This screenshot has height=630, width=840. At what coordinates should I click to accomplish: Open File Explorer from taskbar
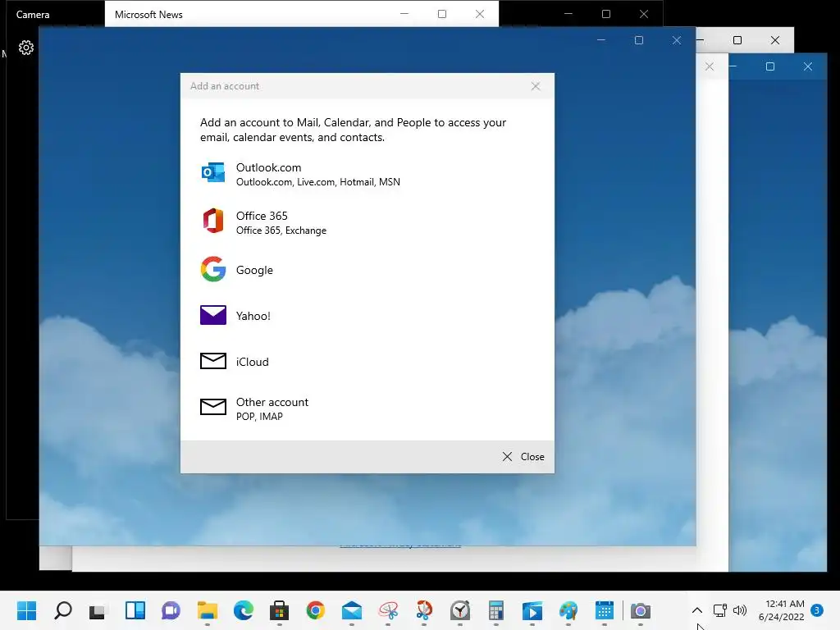[208, 610]
